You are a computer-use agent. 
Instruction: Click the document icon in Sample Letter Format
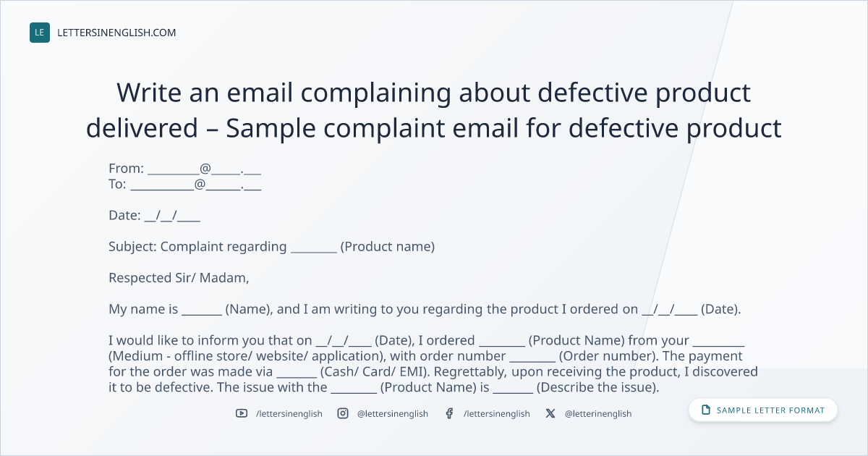tap(706, 410)
